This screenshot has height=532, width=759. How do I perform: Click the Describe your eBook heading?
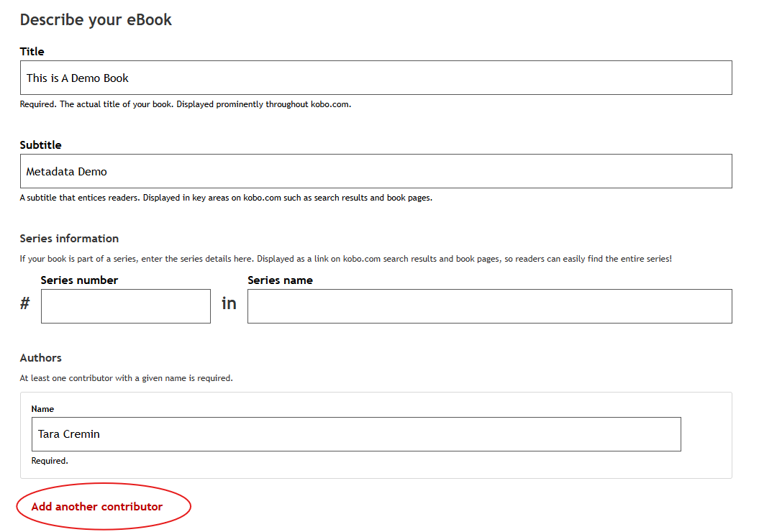[x=96, y=19]
